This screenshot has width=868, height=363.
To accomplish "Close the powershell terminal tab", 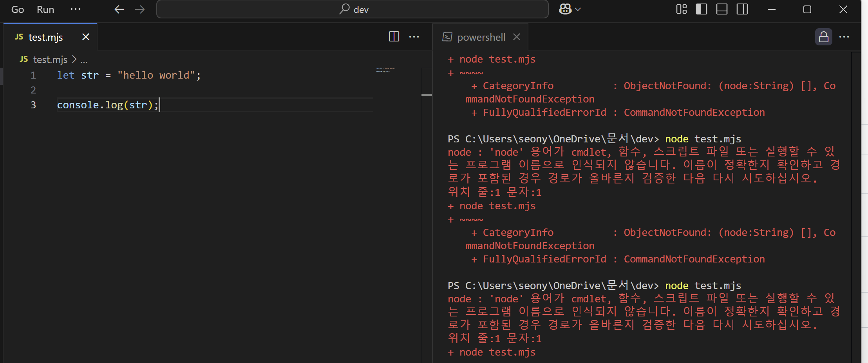I will coord(517,37).
